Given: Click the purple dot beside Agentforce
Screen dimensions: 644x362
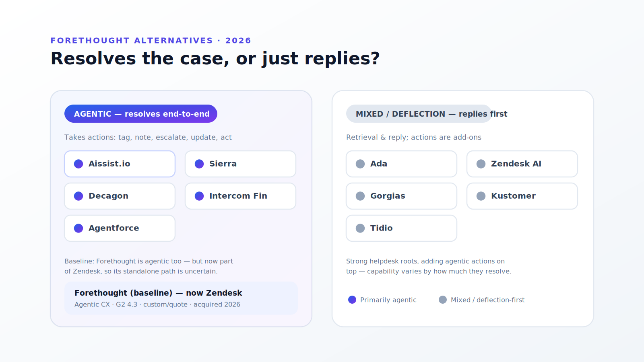Looking at the screenshot, I should click(x=78, y=228).
